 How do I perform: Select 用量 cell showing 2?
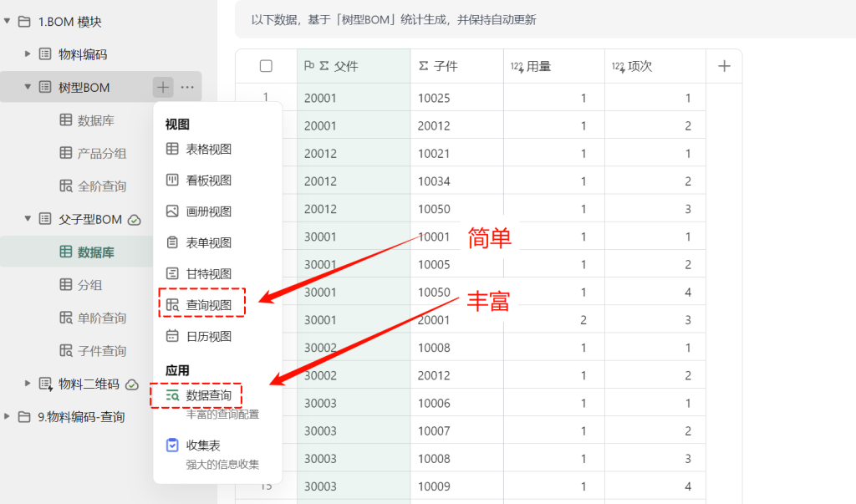point(554,320)
